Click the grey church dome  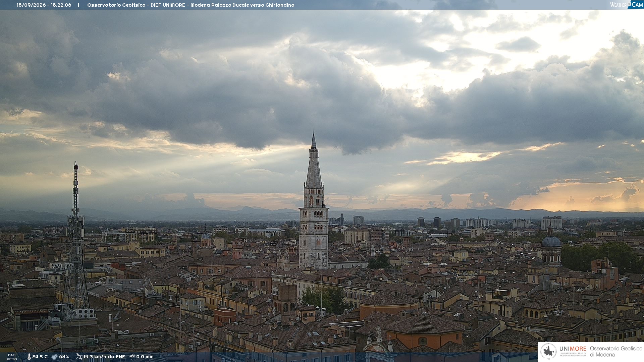pos(551,241)
